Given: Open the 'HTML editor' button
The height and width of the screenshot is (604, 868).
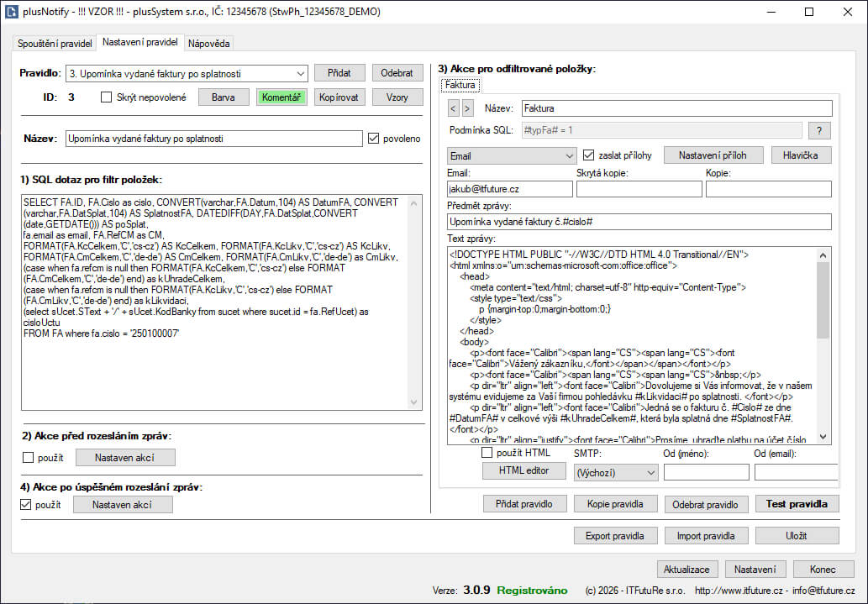Looking at the screenshot, I should [523, 470].
